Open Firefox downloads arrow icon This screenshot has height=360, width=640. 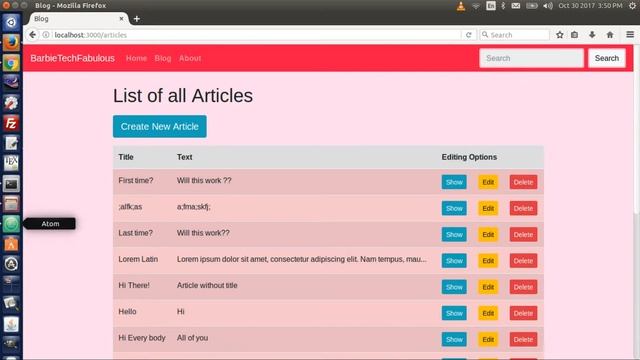[x=592, y=35]
